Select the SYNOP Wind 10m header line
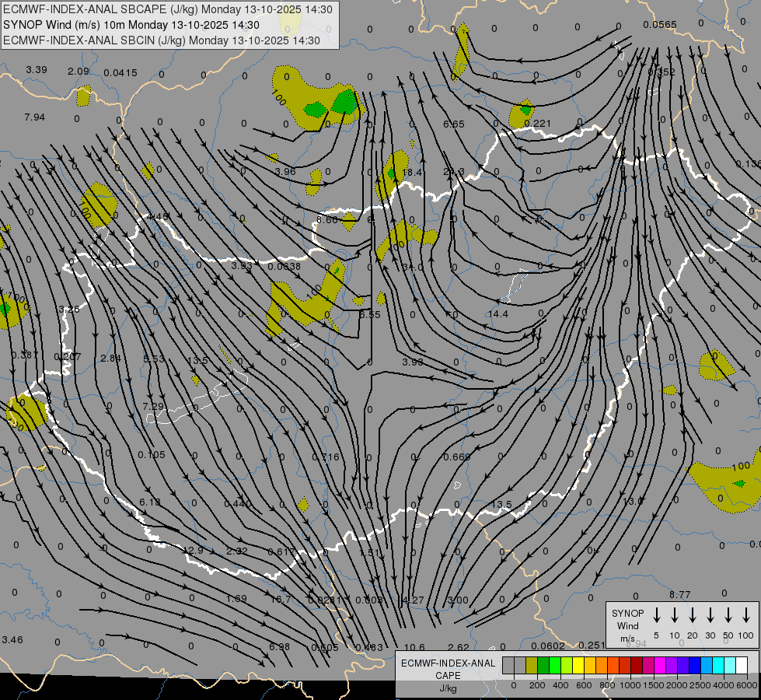The image size is (761, 700). click(131, 25)
